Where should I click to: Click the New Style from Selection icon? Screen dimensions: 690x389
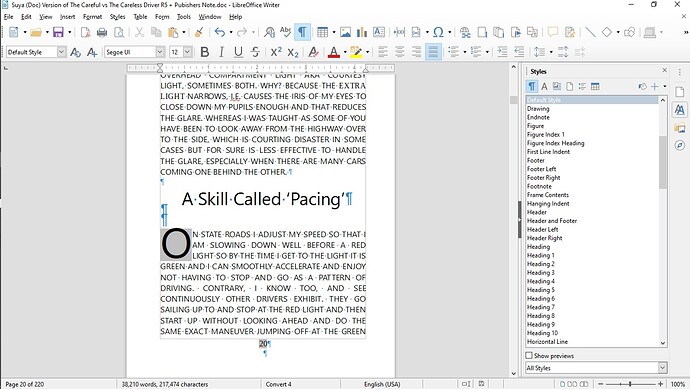(655, 87)
